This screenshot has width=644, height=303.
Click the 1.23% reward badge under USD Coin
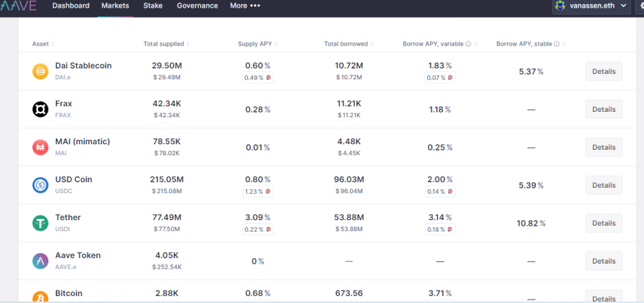click(x=258, y=191)
